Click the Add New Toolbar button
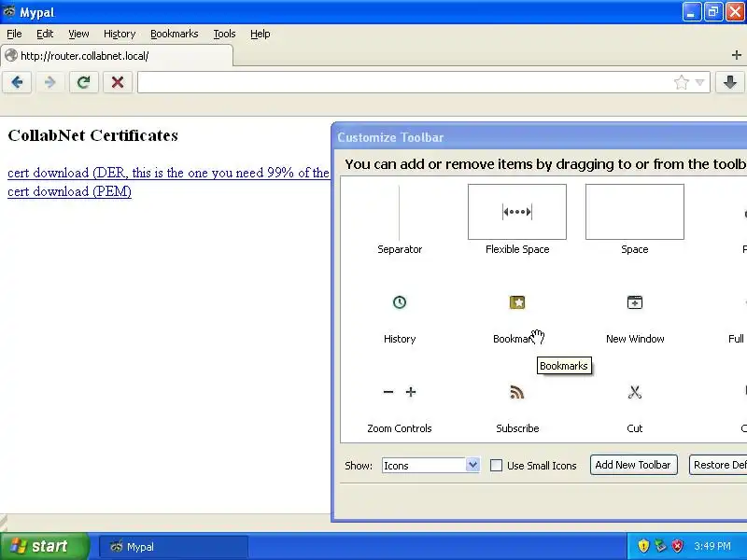This screenshot has height=560, width=747. click(633, 465)
